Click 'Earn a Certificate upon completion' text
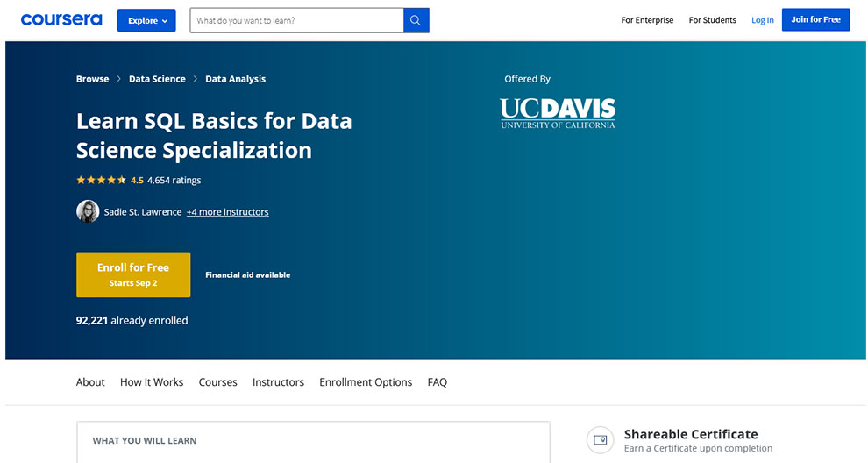Image resolution: width=868 pixels, height=463 pixels. [698, 448]
